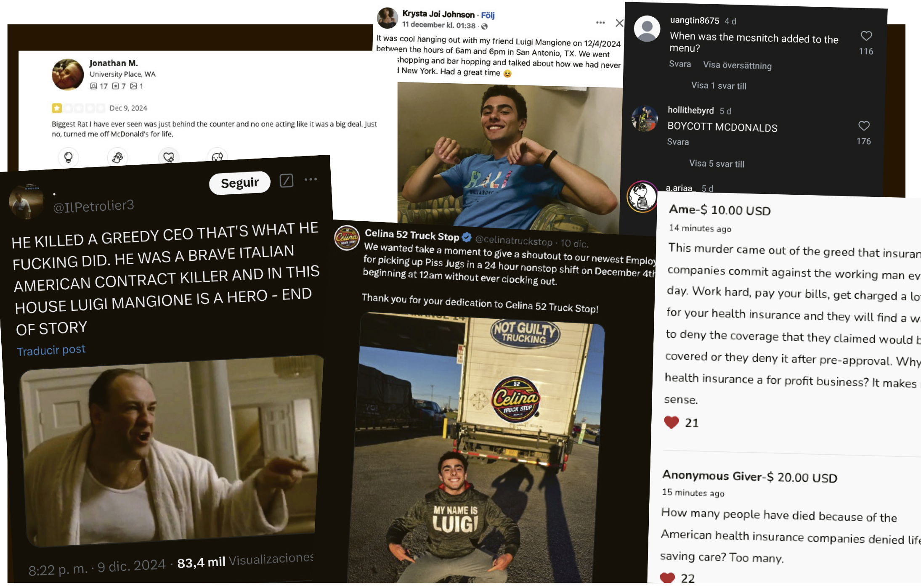
Task: Expand "Visa 1 svar till" replies
Action: (x=719, y=86)
